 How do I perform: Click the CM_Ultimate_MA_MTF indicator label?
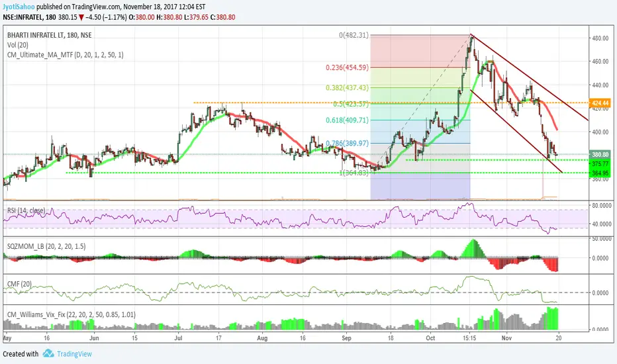(65, 55)
